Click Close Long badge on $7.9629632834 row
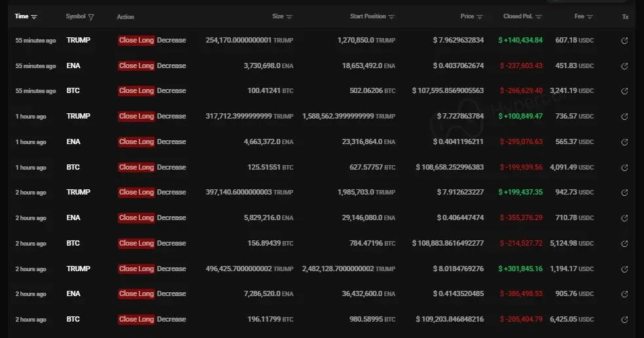Image resolution: width=644 pixels, height=338 pixels. [136, 41]
